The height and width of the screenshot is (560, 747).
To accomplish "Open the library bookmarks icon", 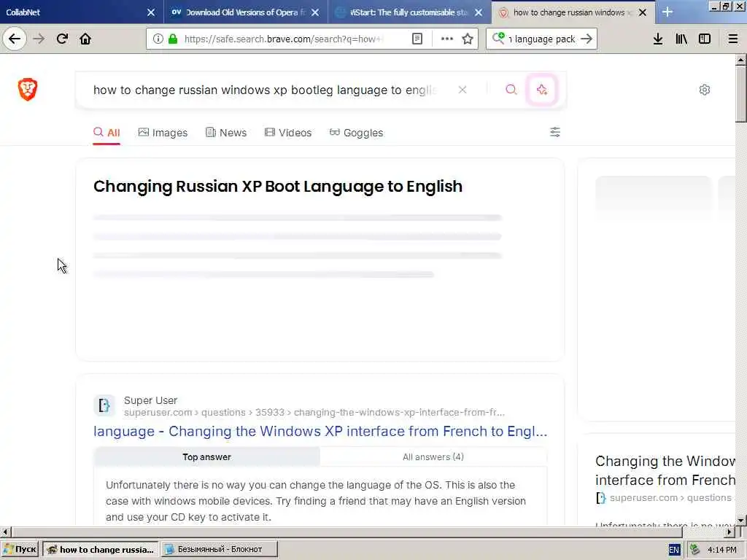I will point(681,39).
